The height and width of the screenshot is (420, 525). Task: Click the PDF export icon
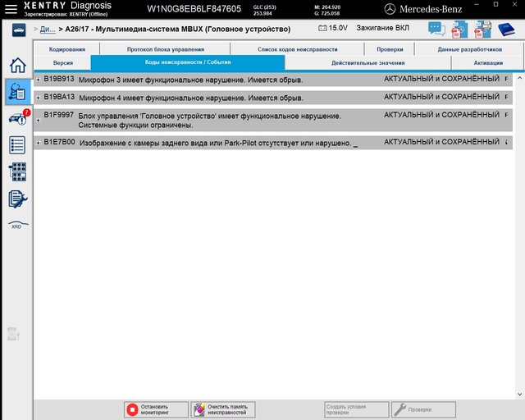click(x=459, y=30)
